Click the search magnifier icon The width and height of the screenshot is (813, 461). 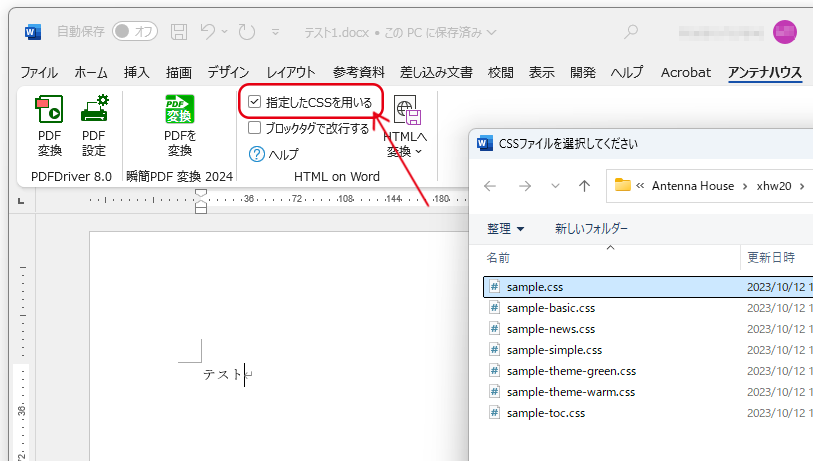[630, 32]
